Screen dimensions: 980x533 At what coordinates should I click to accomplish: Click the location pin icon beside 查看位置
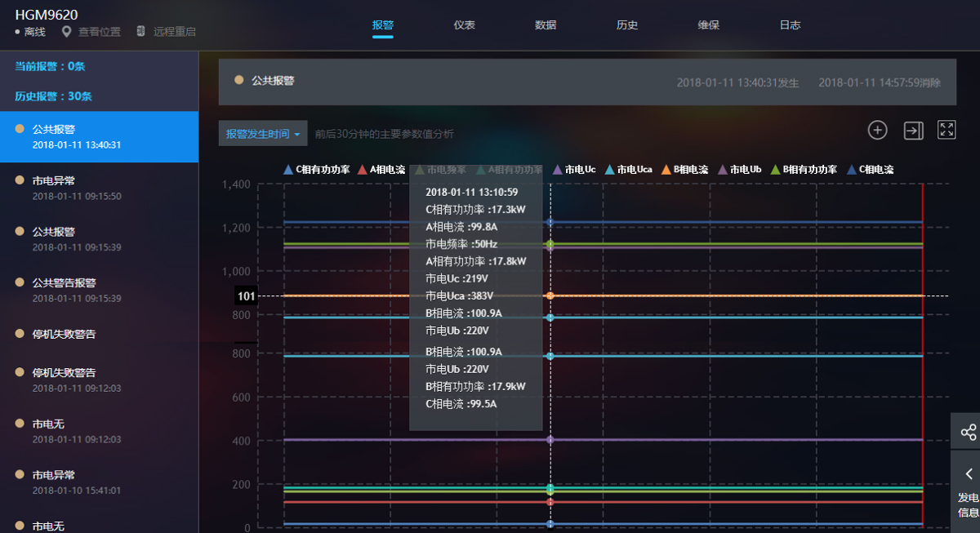[x=67, y=32]
